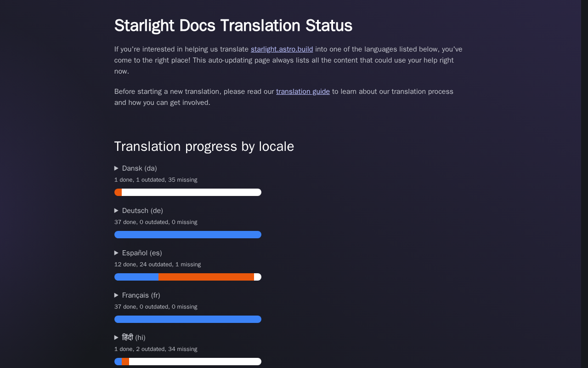Click the Español (es) locale label
588x368 pixels.
(142, 253)
